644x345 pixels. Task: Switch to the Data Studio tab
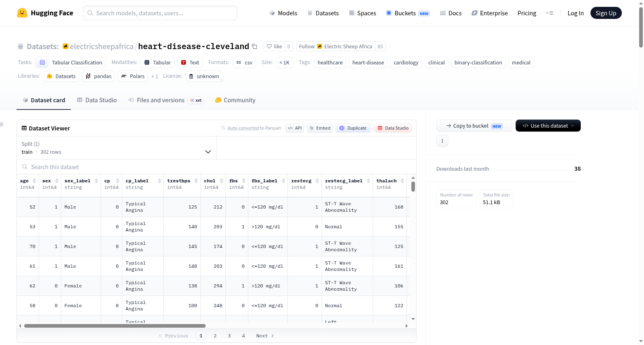pyautogui.click(x=97, y=100)
